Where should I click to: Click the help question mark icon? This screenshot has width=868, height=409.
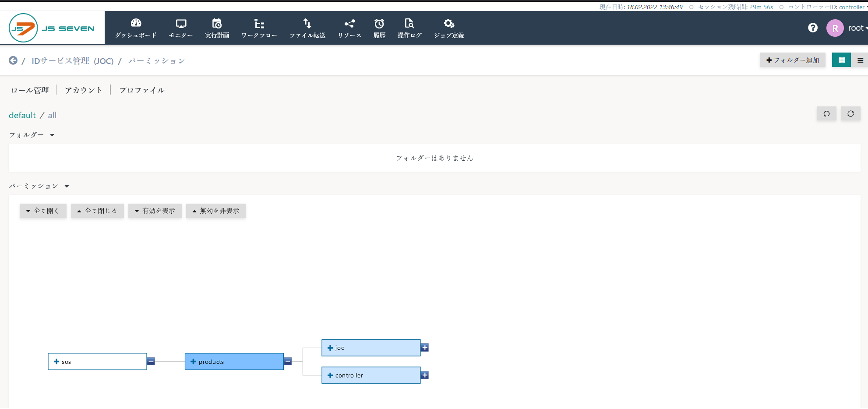813,27
